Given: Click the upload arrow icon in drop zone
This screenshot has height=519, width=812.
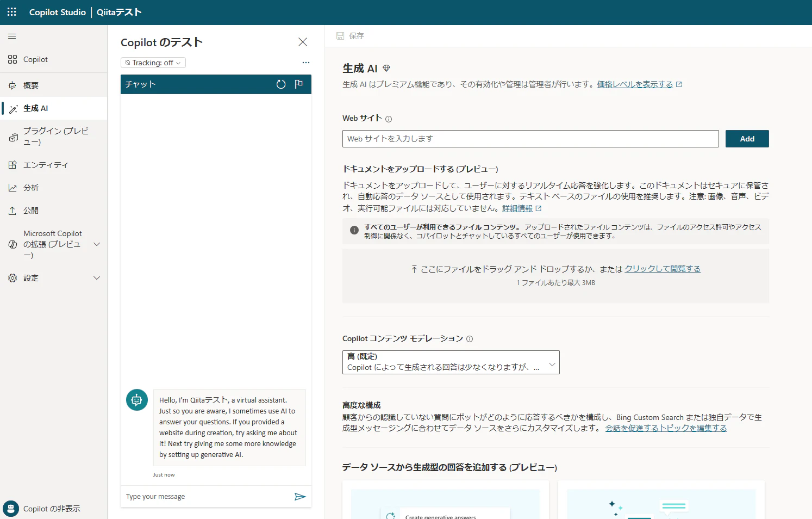Looking at the screenshot, I should tap(414, 269).
